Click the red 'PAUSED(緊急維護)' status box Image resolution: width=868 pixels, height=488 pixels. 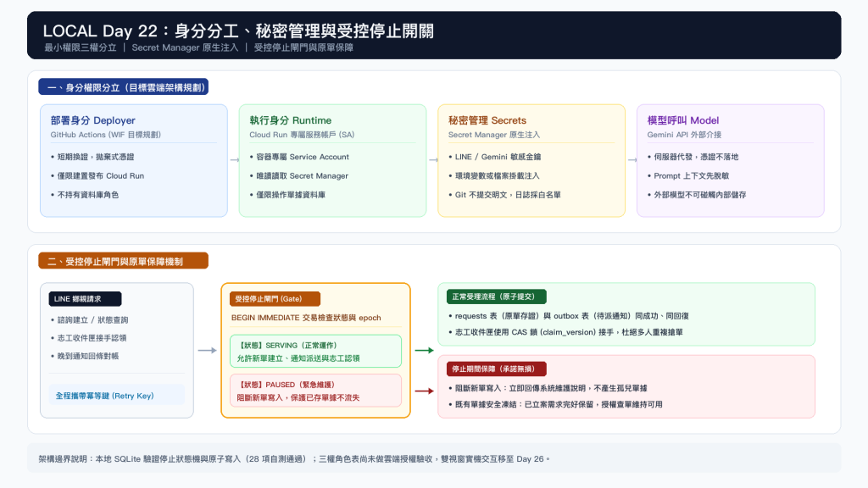click(x=315, y=391)
